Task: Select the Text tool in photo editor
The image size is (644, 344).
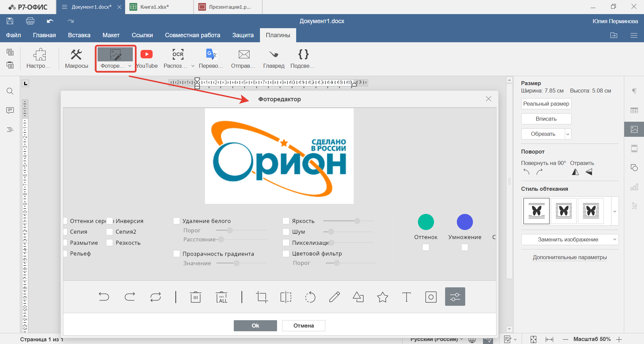Action: coord(407,297)
